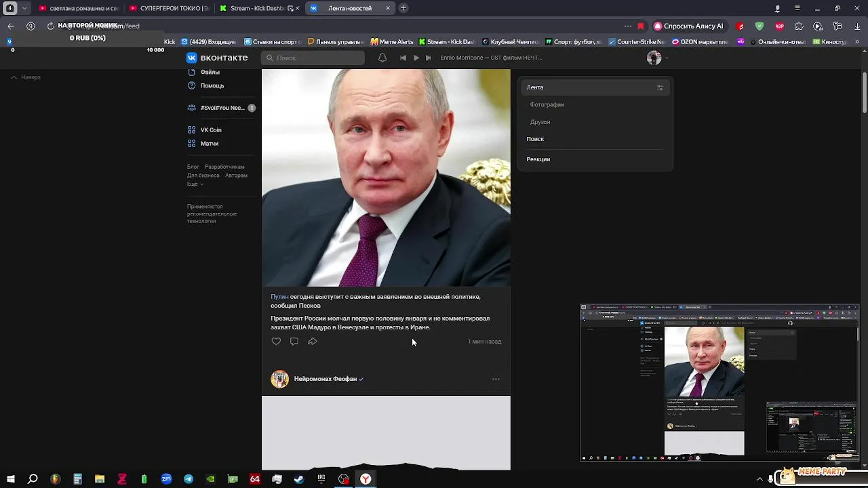
Task: Open the Для бизнеса footer link
Action: 203,176
